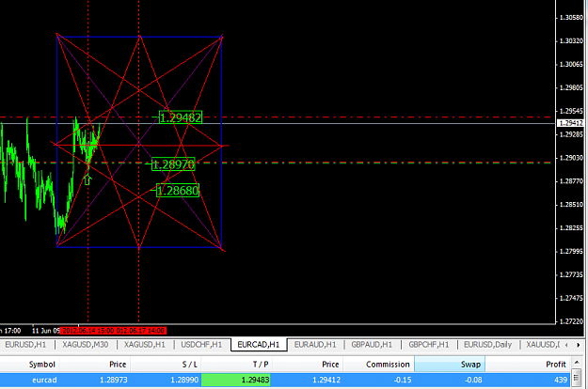Screen dimensions: 588x389
Task: Click Price header beside Symbol column
Action: [118, 365]
